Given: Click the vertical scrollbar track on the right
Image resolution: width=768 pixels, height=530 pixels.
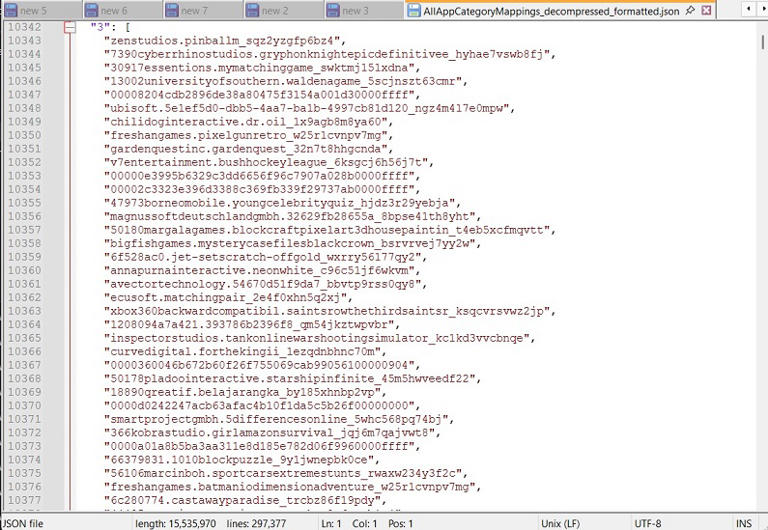Looking at the screenshot, I should [x=759, y=270].
